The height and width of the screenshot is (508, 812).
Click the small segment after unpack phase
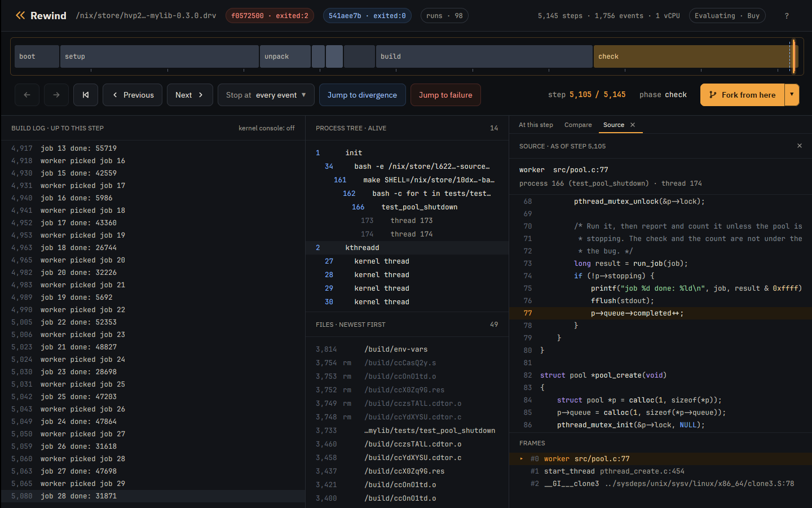[x=318, y=56]
